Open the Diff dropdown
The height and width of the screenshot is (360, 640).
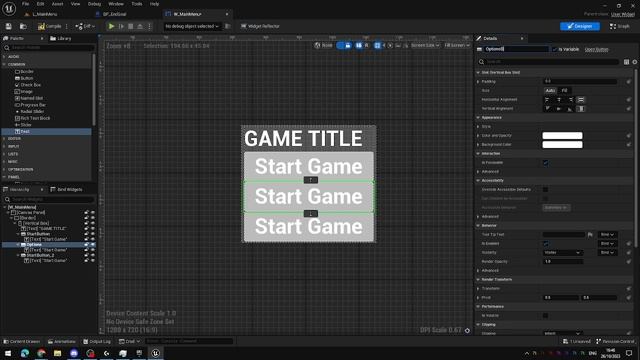coord(85,26)
